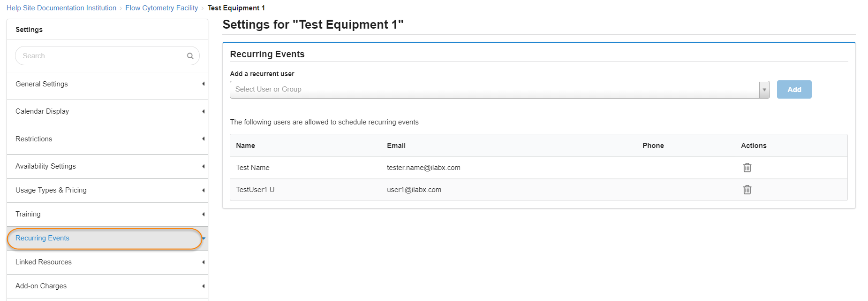Click in the Settings search field
Image resolution: width=868 pixels, height=301 pixels.
[101, 56]
